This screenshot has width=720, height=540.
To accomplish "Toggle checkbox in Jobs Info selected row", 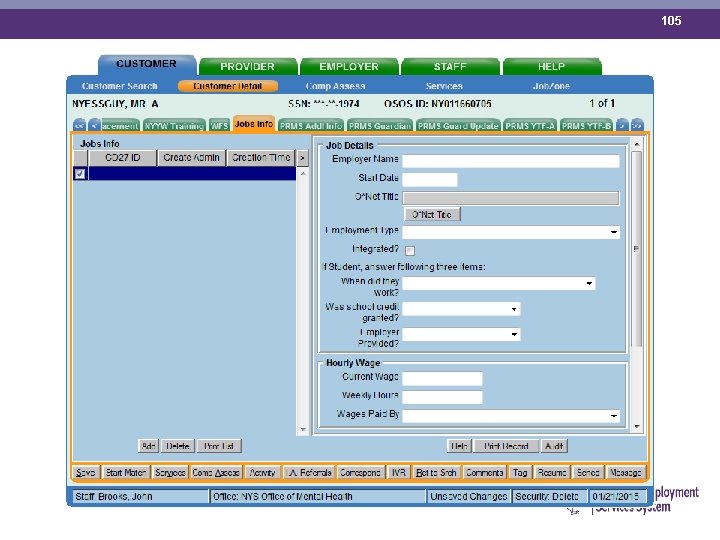I will click(x=80, y=174).
